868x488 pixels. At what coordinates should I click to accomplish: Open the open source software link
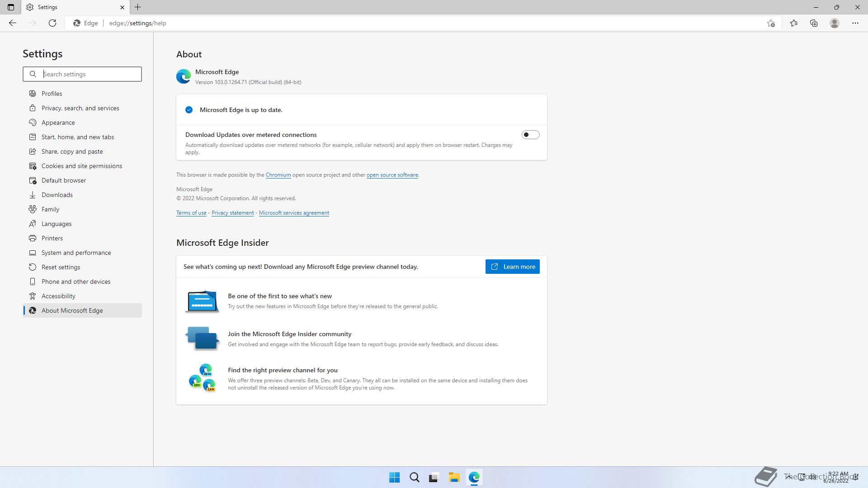click(x=392, y=175)
